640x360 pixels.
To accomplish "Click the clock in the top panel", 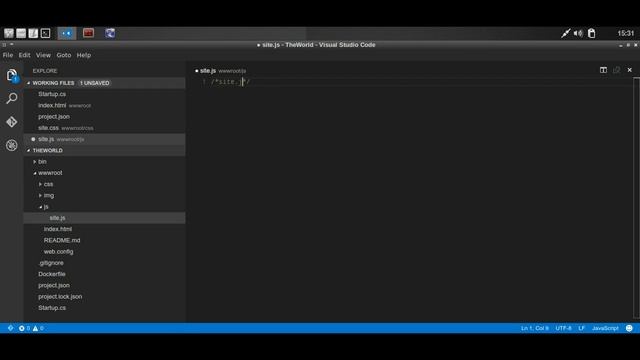I will pyautogui.click(x=626, y=33).
